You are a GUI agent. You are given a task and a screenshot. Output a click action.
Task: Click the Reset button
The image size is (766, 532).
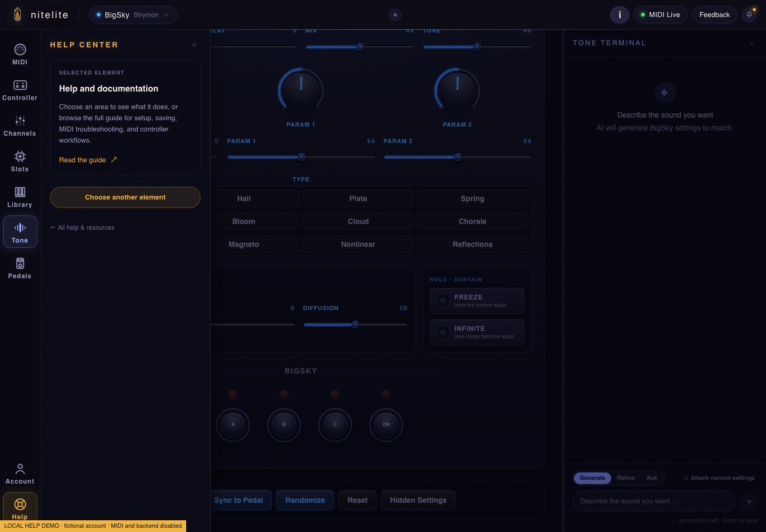[x=357, y=500]
